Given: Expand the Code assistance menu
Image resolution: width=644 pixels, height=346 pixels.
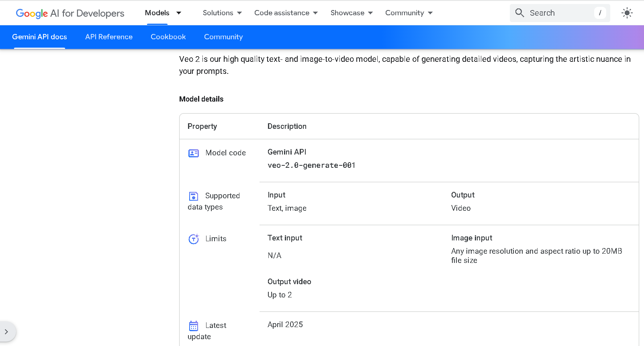Looking at the screenshot, I should point(286,13).
